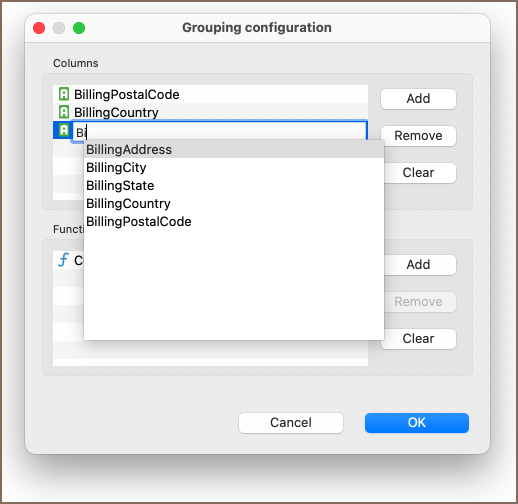
Task: Click Add button in Functions section
Action: click(418, 265)
